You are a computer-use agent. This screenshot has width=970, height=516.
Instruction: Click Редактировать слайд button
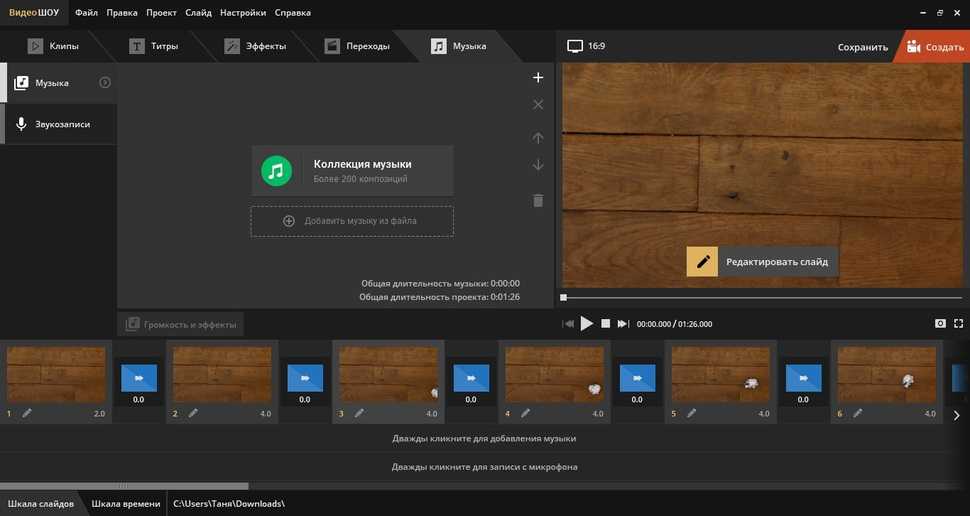click(x=763, y=262)
